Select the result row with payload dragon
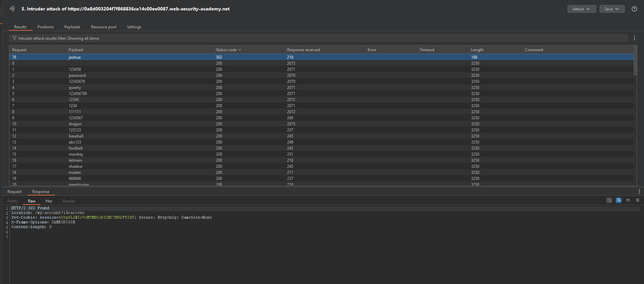644x284 pixels. 75,124
